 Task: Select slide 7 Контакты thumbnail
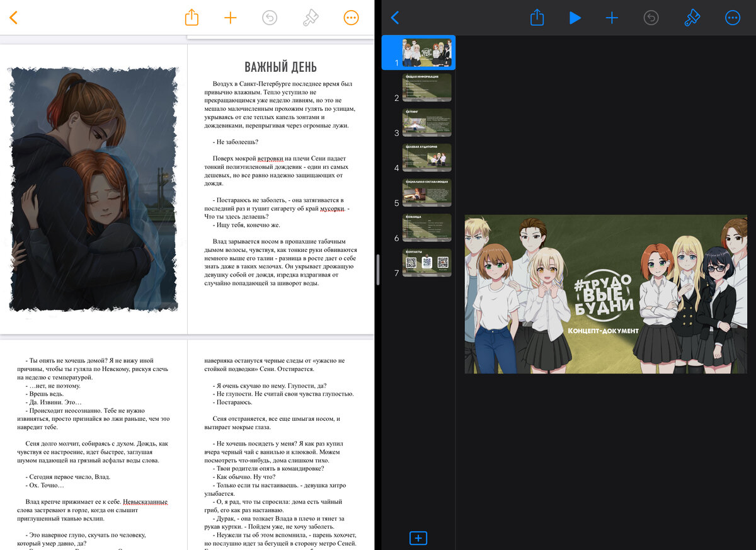(427, 262)
